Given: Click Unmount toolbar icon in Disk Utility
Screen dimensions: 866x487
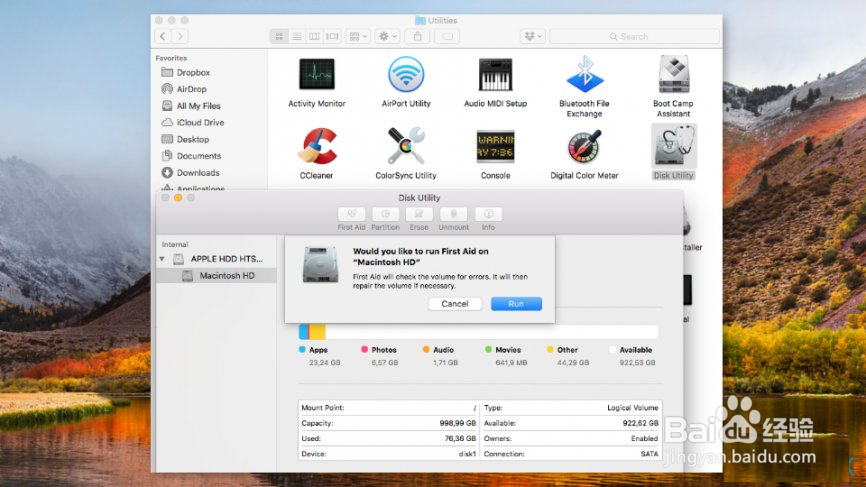Looking at the screenshot, I should (453, 214).
